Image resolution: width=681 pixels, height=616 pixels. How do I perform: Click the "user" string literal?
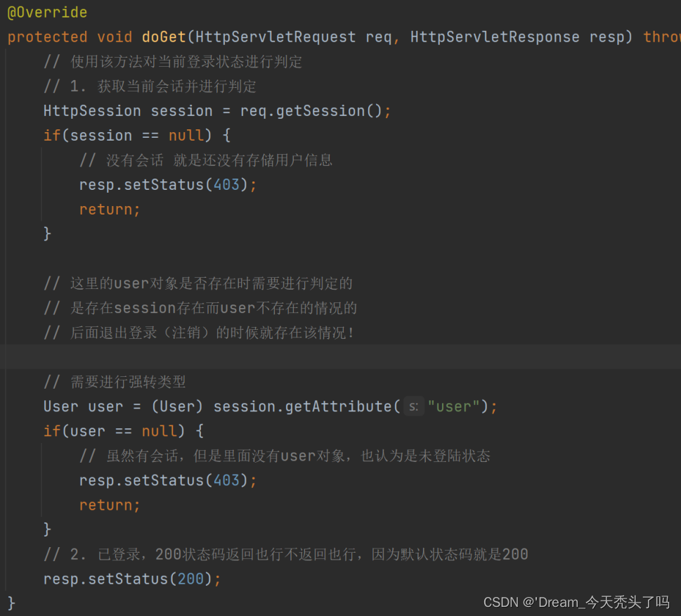(x=454, y=406)
